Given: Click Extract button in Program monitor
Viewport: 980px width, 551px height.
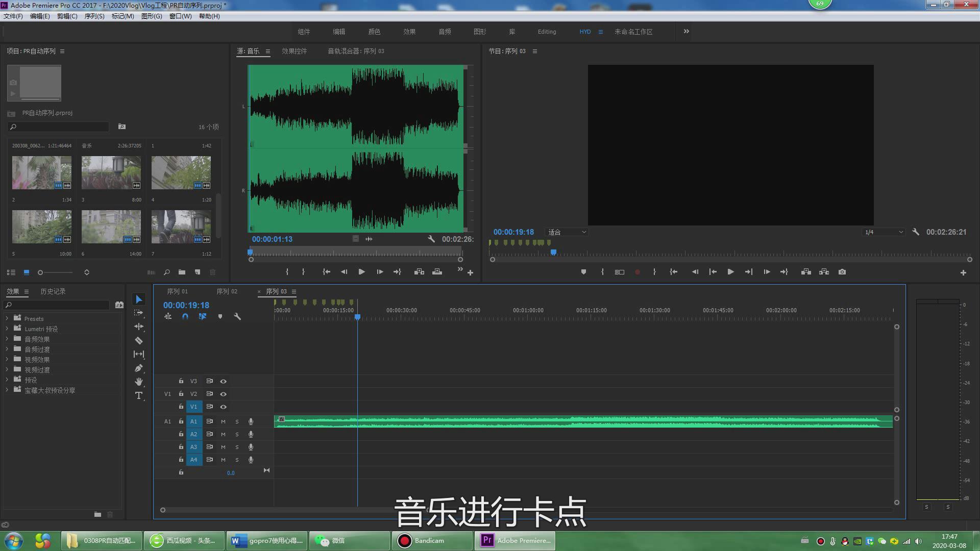Looking at the screenshot, I should [824, 272].
